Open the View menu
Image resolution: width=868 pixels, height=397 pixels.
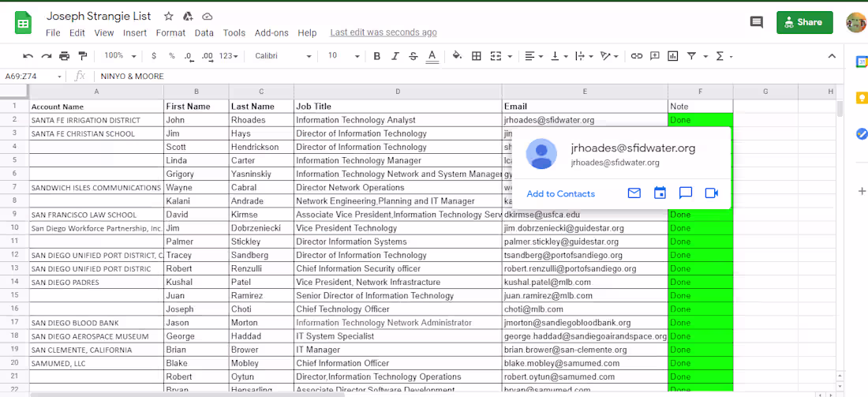[x=104, y=32]
